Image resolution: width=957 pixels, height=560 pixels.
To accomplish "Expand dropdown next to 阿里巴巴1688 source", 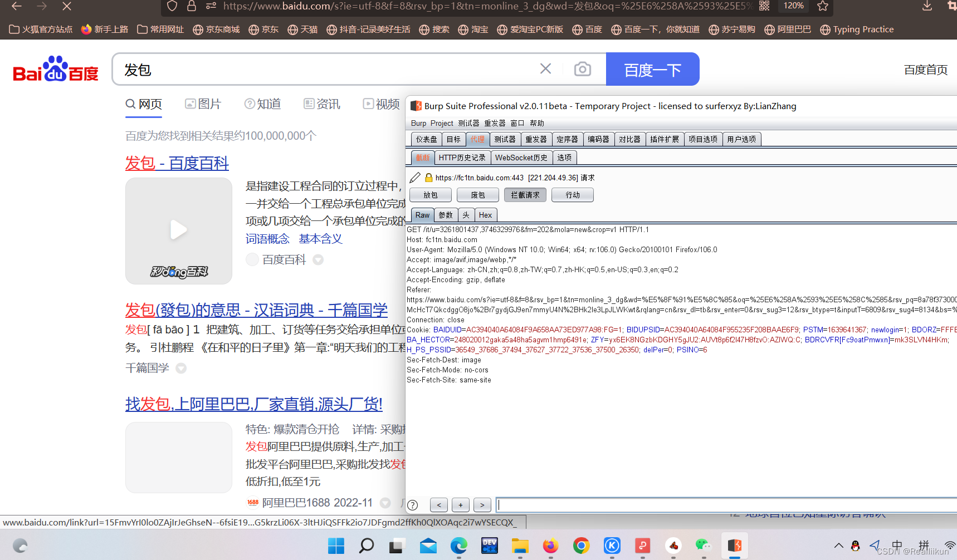I will coord(385,503).
